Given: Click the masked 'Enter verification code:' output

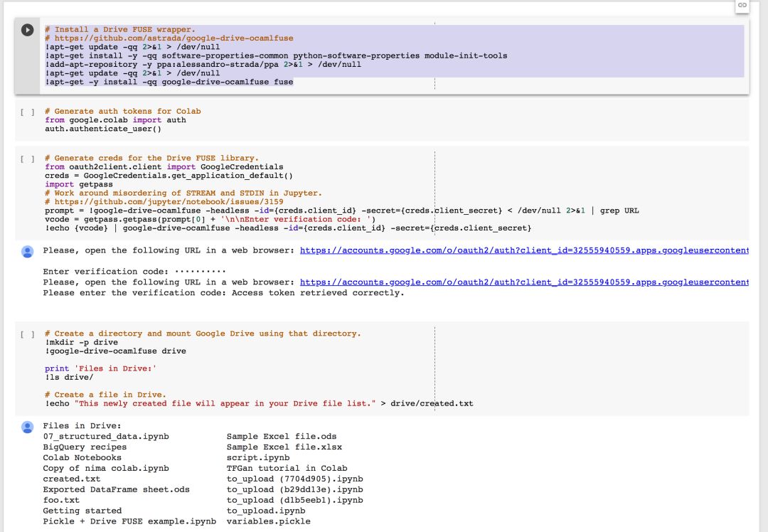Looking at the screenshot, I should click(x=134, y=272).
